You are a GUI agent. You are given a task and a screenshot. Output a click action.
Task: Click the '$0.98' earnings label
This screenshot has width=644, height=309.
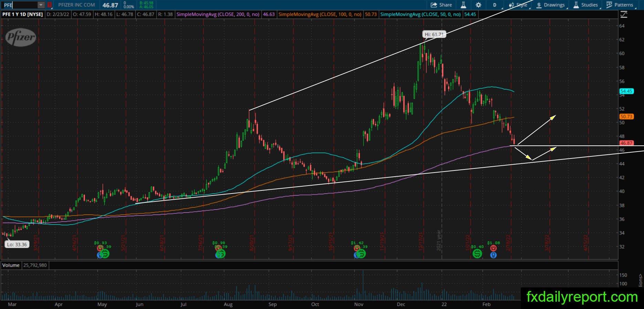(x=219, y=243)
